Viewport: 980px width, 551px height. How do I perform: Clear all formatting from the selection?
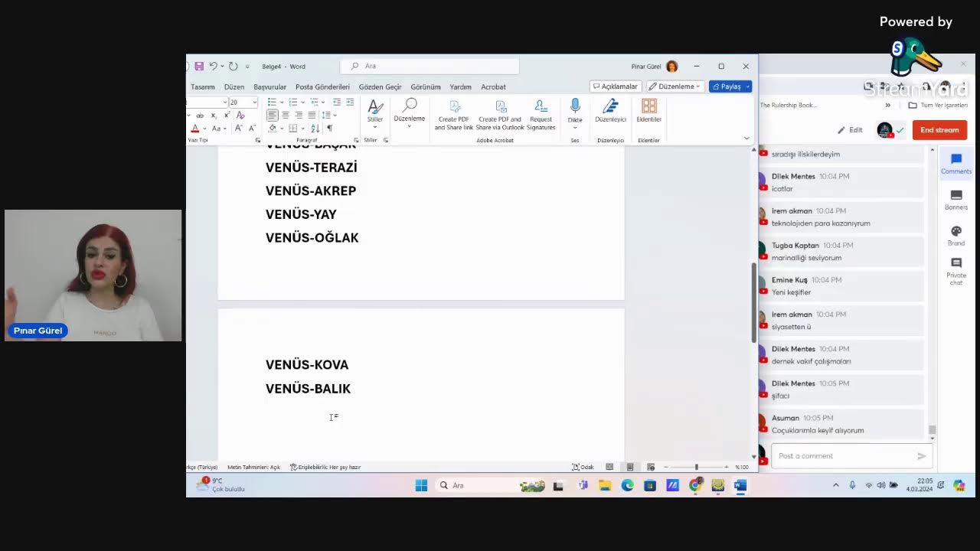pyautogui.click(x=240, y=115)
